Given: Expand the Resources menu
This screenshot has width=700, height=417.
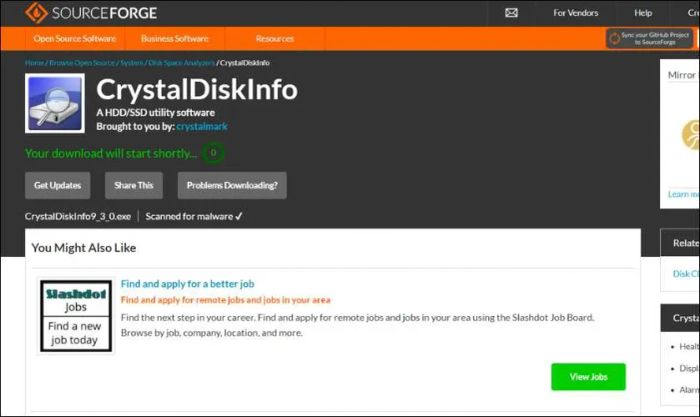Looking at the screenshot, I should [275, 39].
